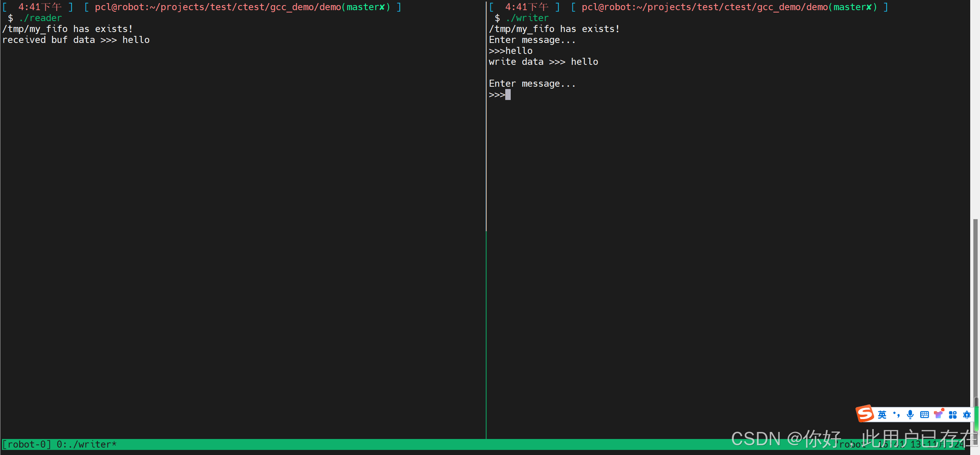
Task: Click the green scrollbar indicator at bottom right
Action: pos(976,418)
